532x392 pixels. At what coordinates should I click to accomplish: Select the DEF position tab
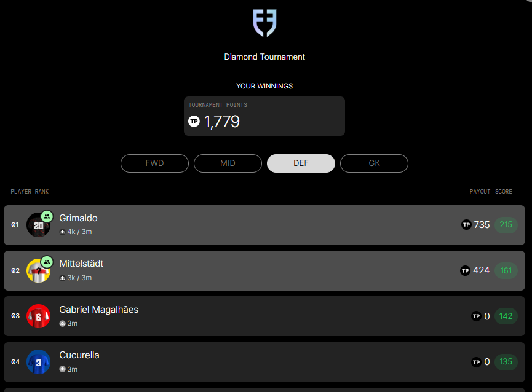(x=301, y=163)
